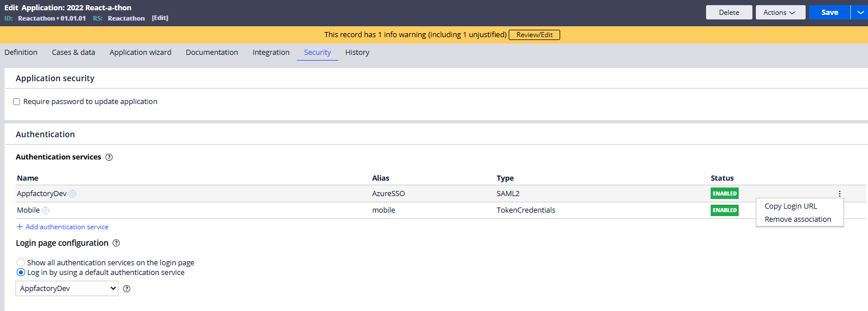Select the Security tab
868x311 pixels.
pyautogui.click(x=318, y=52)
